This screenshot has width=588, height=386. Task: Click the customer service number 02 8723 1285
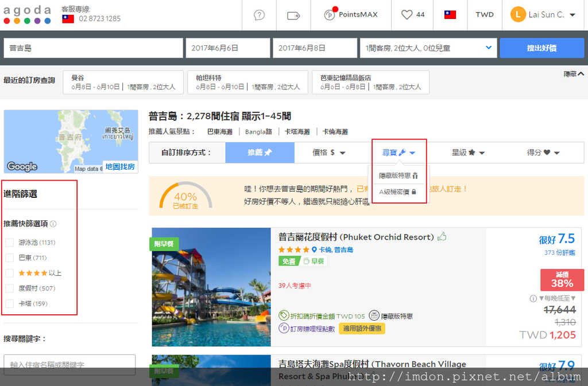100,19
